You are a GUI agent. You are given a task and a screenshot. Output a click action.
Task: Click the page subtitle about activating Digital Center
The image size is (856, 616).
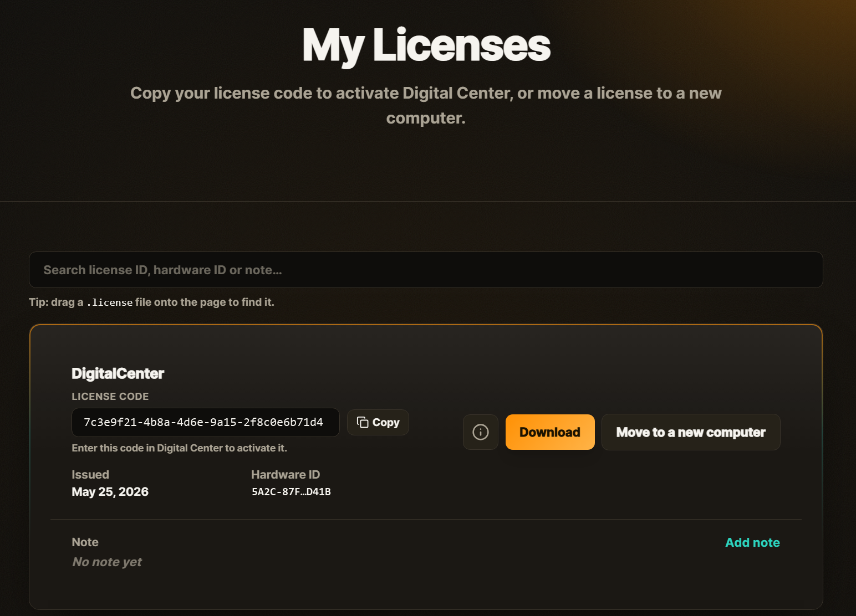426,105
